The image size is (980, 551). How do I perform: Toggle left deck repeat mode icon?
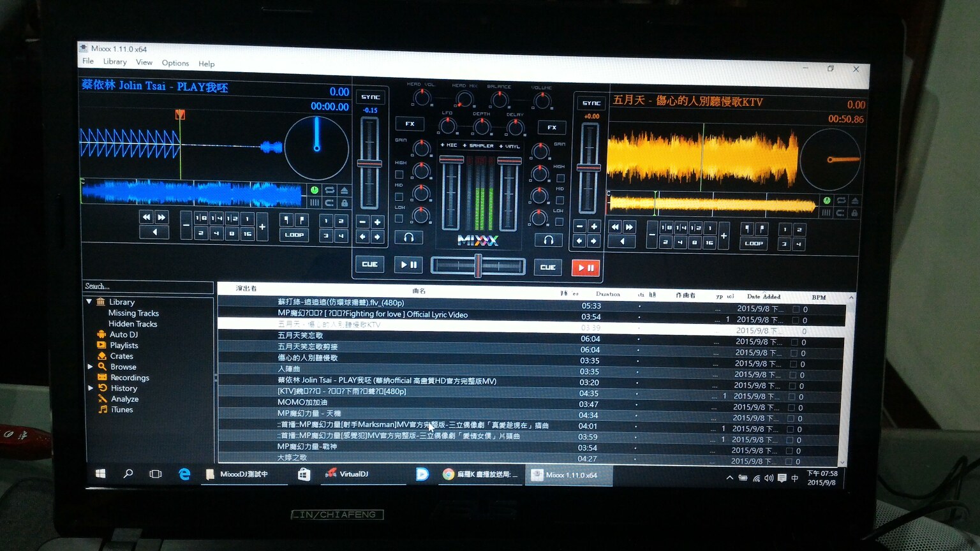[329, 190]
